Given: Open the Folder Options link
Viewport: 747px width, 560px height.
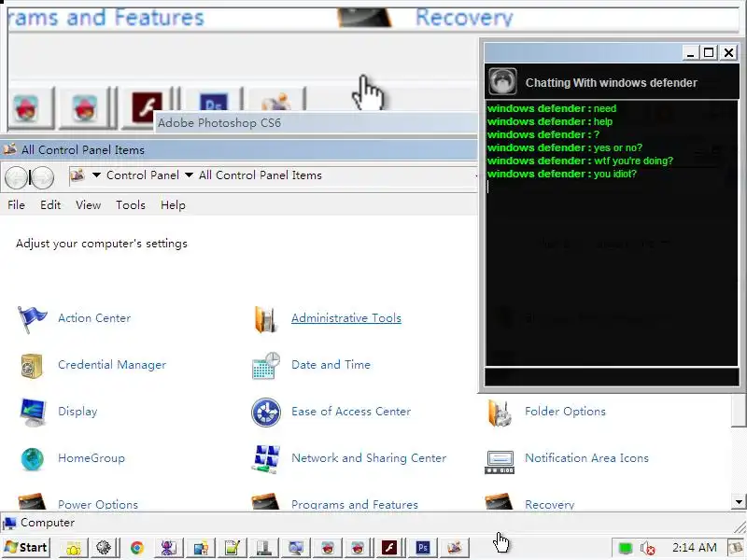Looking at the screenshot, I should [x=566, y=412].
